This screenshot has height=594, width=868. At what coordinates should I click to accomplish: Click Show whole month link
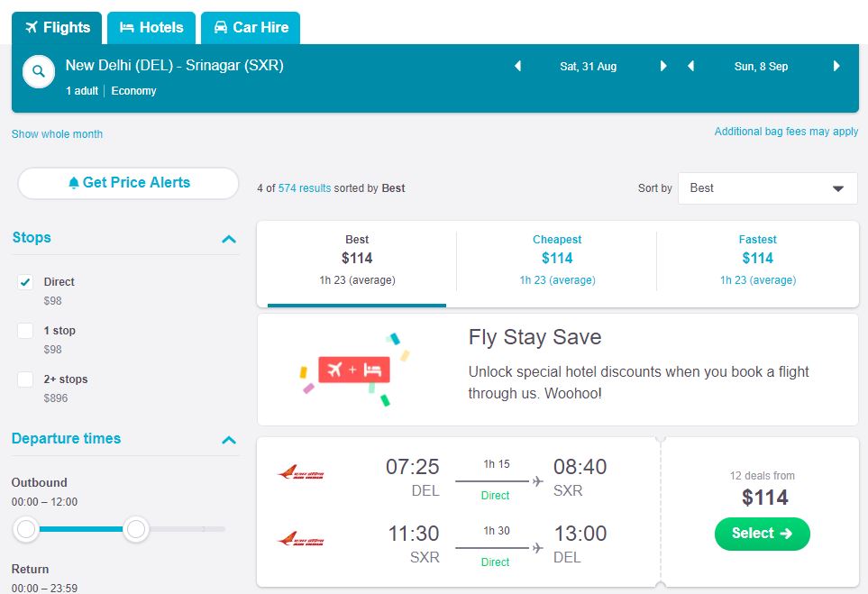pyautogui.click(x=57, y=134)
